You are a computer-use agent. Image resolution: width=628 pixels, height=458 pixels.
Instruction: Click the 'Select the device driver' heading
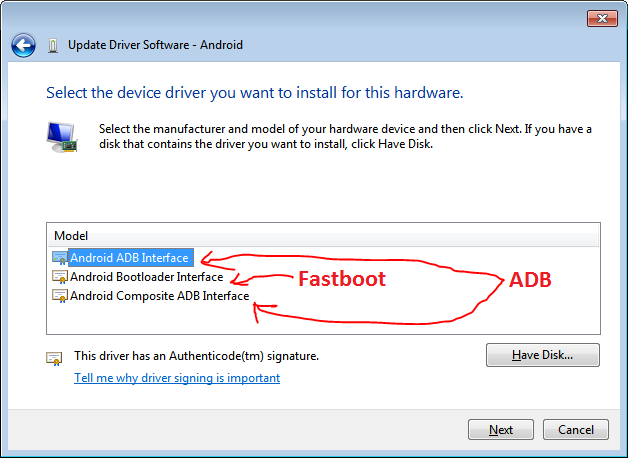coord(254,93)
